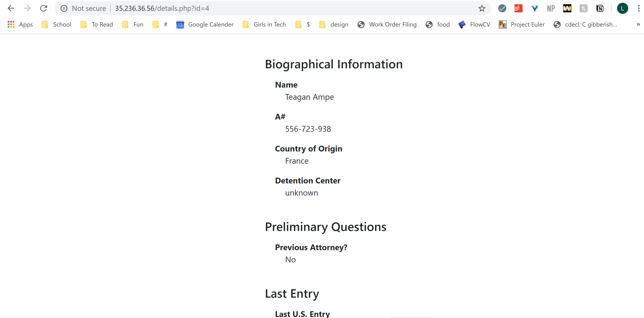Viewport: 644px width, 318px height.
Task: Open the Project Euler bookmark
Action: click(x=522, y=25)
